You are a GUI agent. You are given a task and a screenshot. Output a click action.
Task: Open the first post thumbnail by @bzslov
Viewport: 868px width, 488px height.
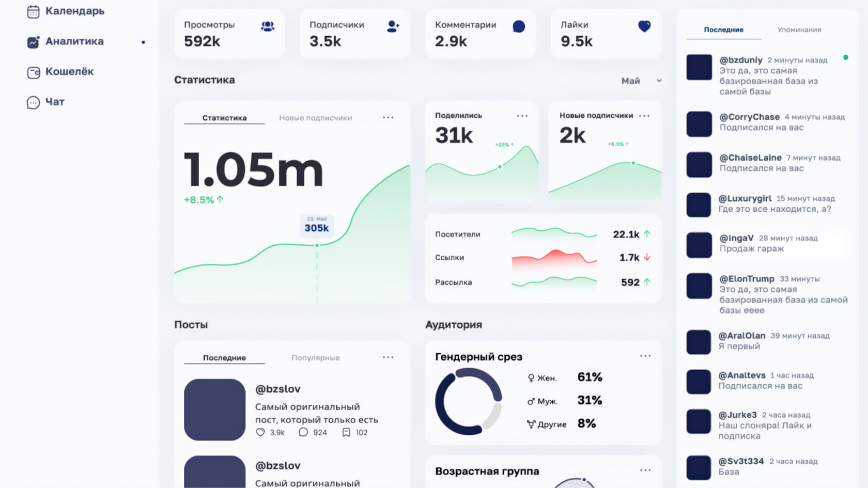[214, 410]
